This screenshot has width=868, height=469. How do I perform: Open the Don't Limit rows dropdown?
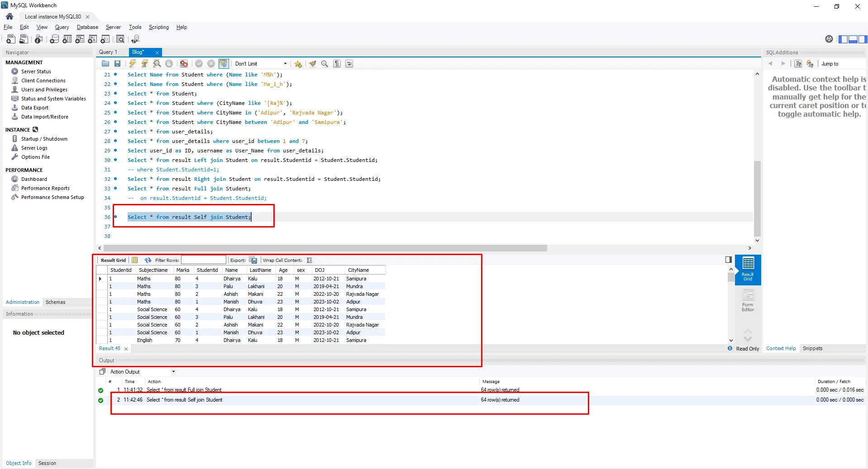click(x=285, y=64)
